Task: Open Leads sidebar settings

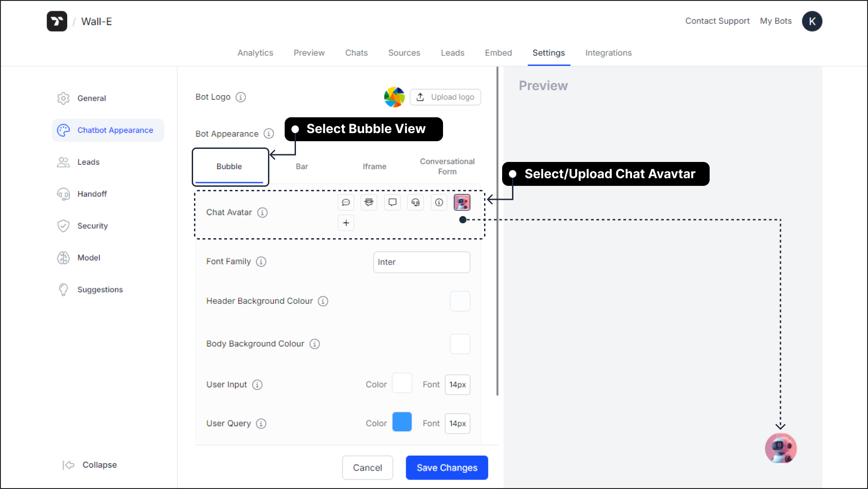Action: point(88,161)
